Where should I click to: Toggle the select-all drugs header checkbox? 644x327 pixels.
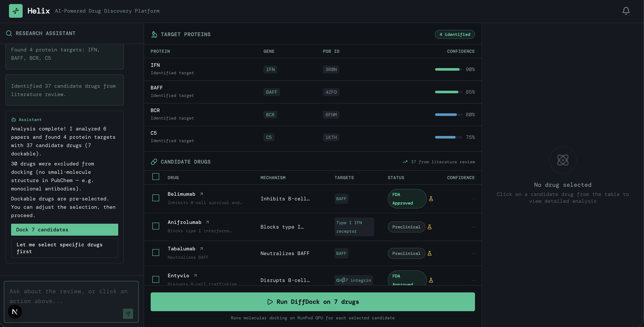(156, 177)
